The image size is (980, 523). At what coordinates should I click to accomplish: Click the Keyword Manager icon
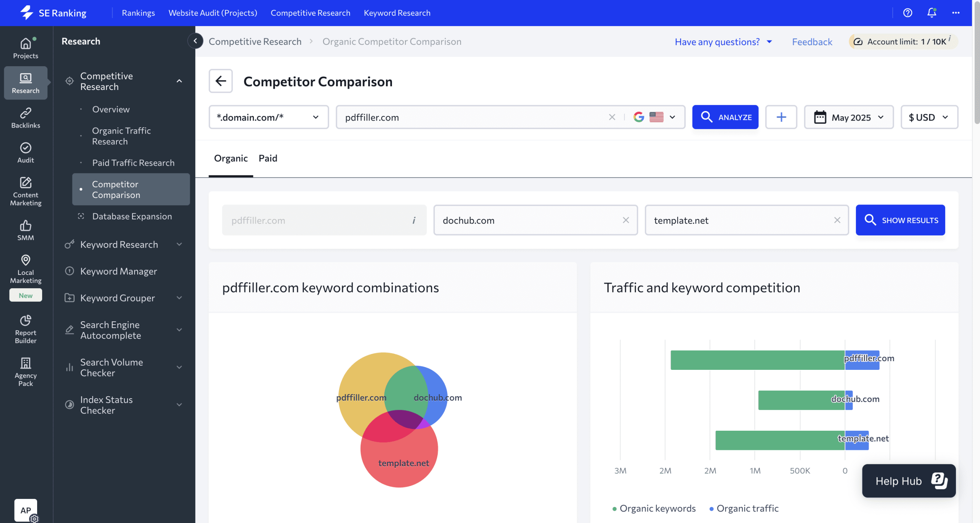69,271
